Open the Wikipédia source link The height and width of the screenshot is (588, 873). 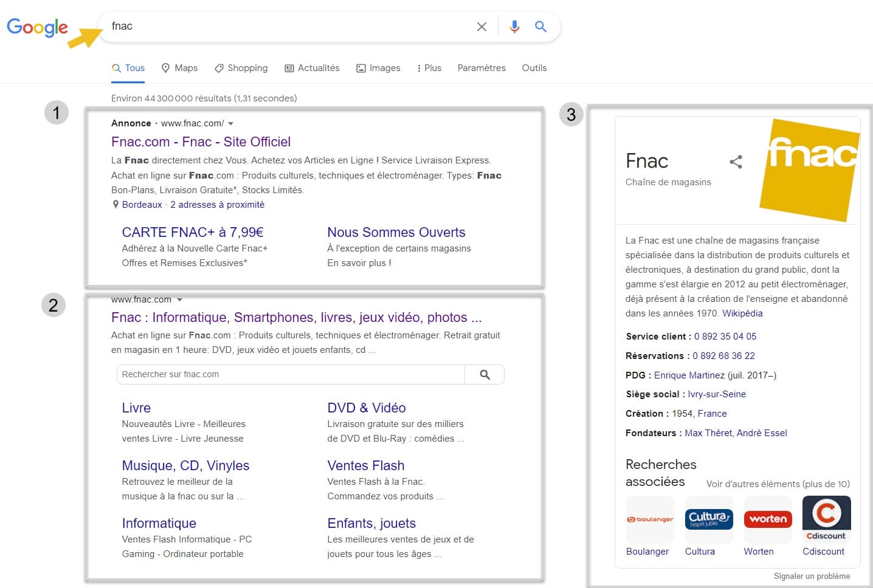tap(742, 313)
